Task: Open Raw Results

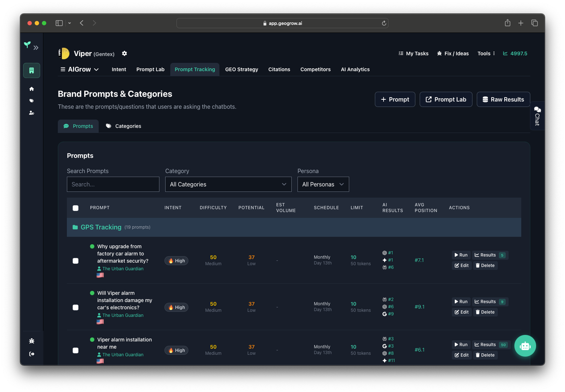Action: point(503,99)
